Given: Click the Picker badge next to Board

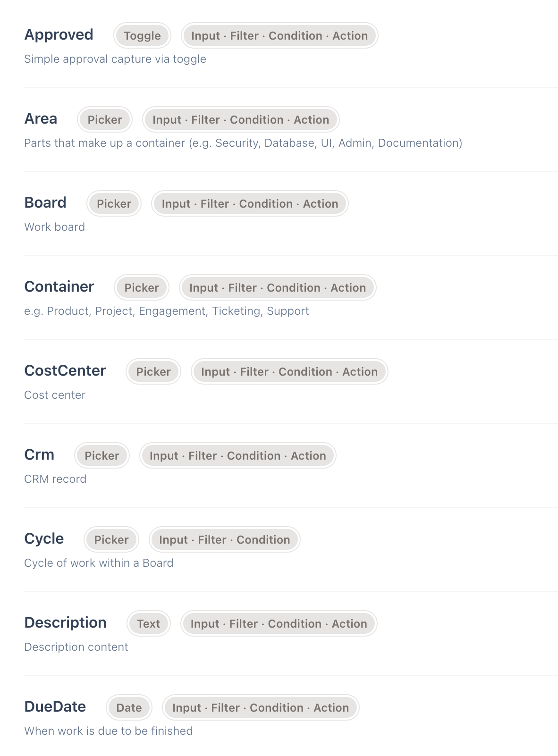Looking at the screenshot, I should point(114,204).
